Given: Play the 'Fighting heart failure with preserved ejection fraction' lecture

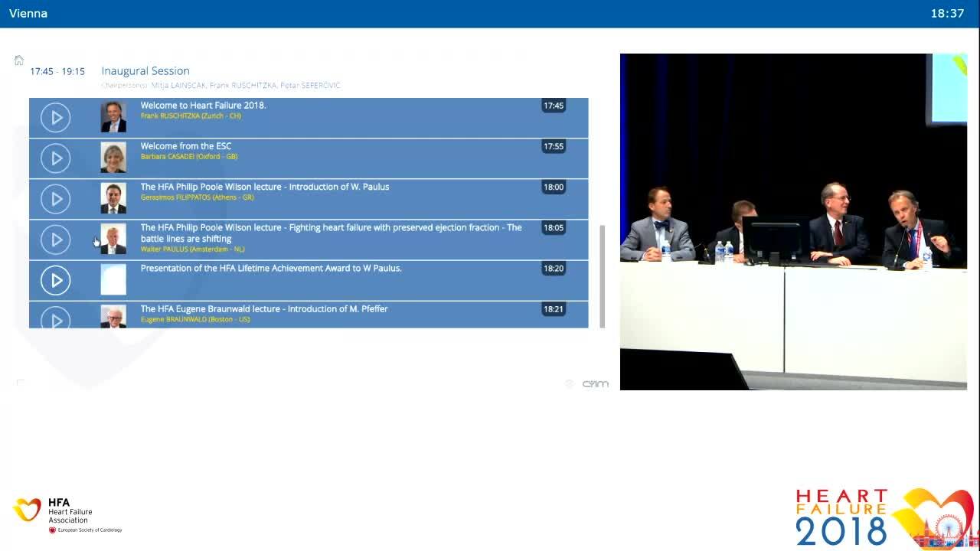Looking at the screenshot, I should click(x=55, y=240).
